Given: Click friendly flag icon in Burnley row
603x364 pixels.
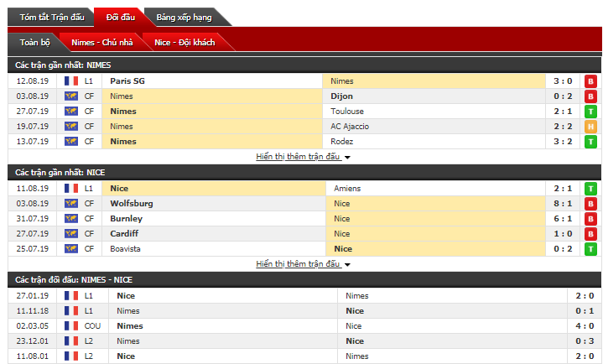Looking at the screenshot, I should pyautogui.click(x=71, y=219).
